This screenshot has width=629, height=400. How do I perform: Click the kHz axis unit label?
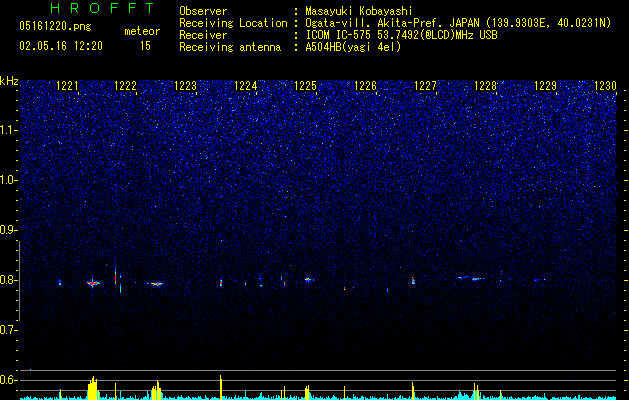(x=9, y=81)
